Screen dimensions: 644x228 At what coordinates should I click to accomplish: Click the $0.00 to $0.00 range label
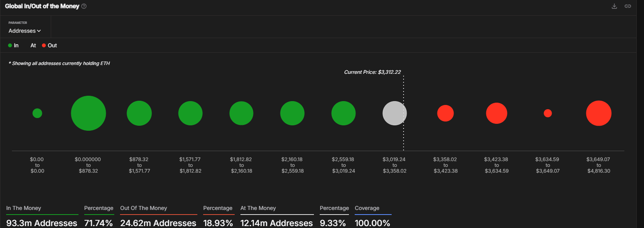pyautogui.click(x=37, y=165)
